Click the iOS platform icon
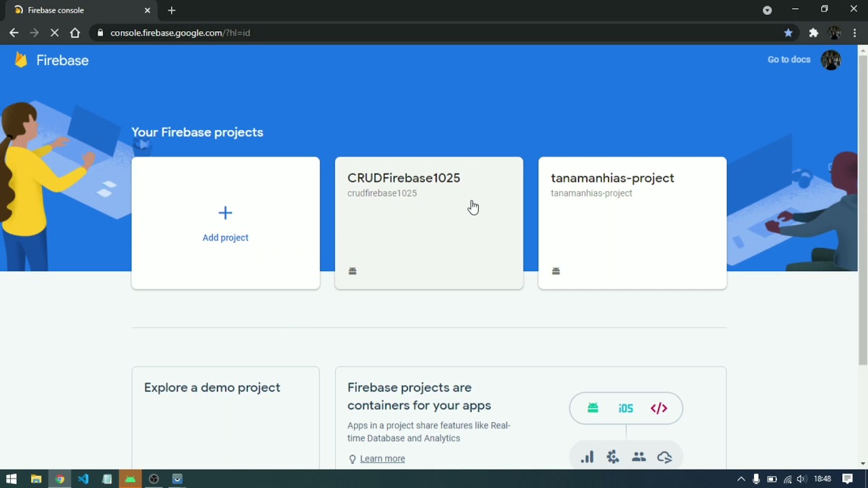 pos(626,408)
